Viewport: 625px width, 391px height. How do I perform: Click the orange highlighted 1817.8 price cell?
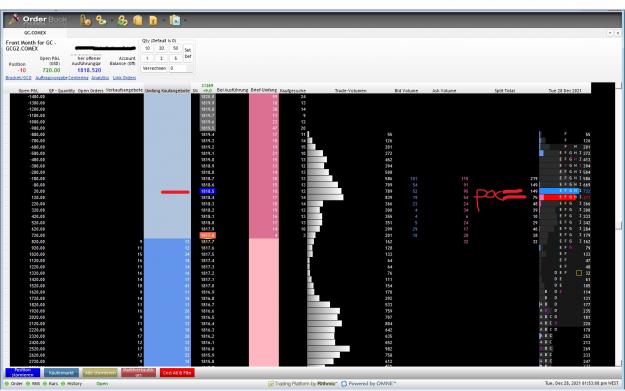point(207,236)
